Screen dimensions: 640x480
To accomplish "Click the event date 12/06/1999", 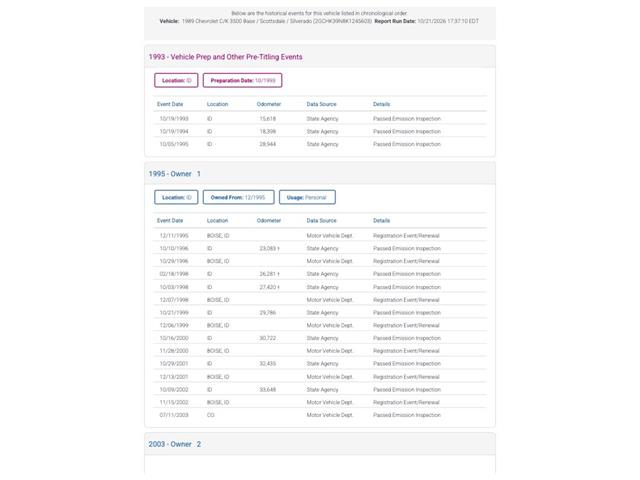I will 174,325.
